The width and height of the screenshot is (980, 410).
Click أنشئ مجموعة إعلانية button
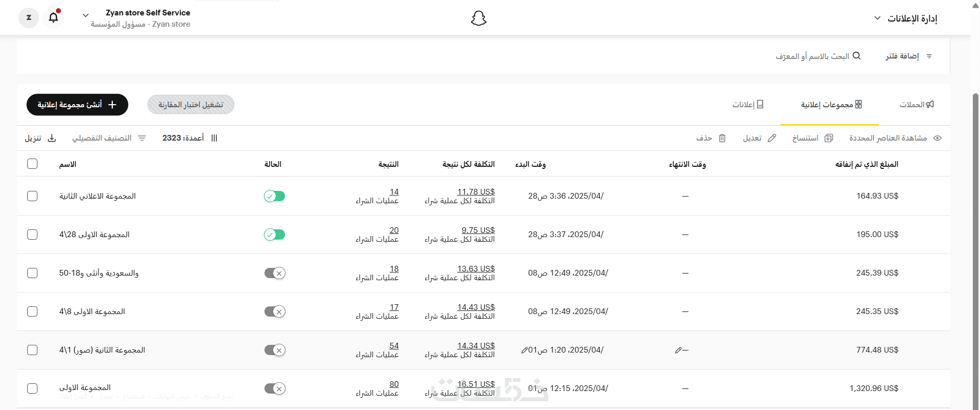[77, 105]
